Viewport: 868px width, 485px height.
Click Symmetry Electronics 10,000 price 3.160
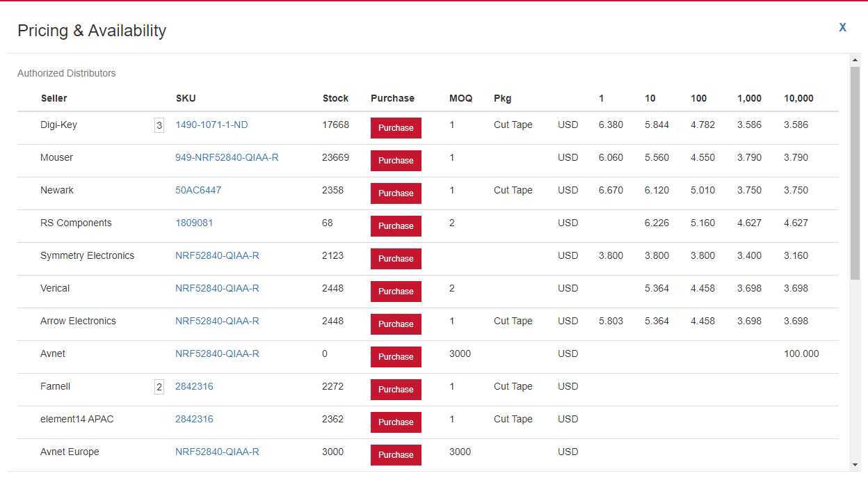point(796,256)
